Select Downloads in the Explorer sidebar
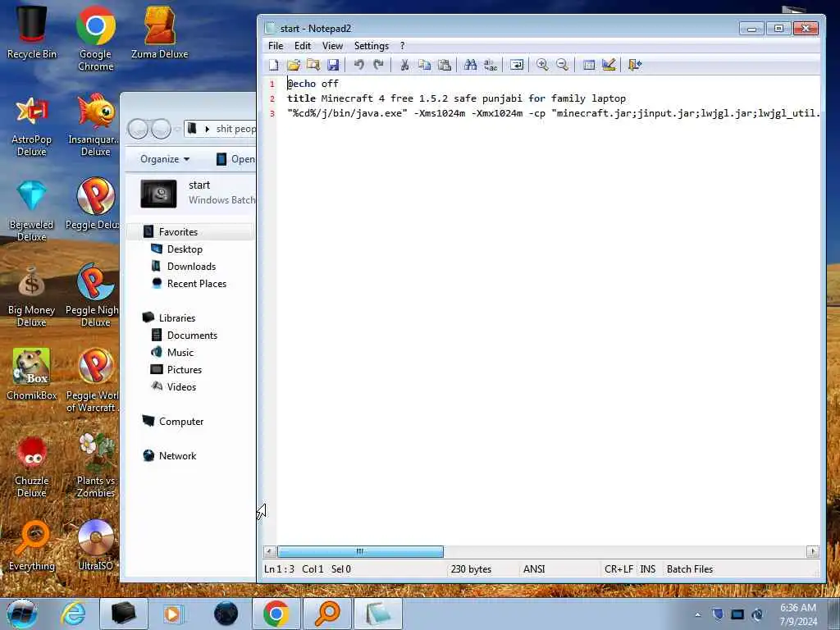The height and width of the screenshot is (630, 840). pyautogui.click(x=191, y=267)
